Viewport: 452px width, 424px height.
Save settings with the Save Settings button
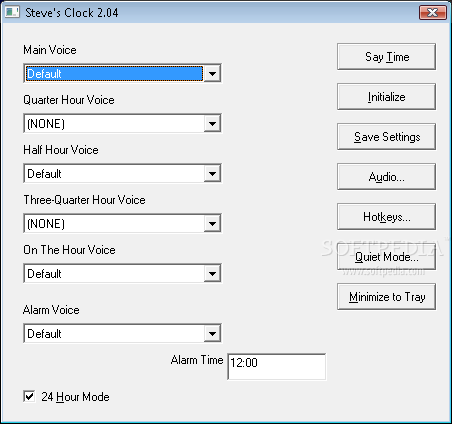point(386,137)
